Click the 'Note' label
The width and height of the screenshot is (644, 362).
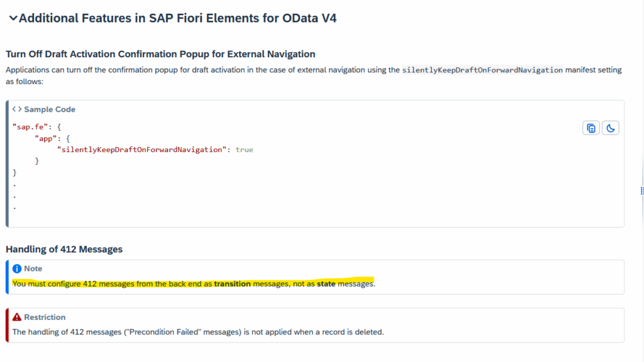click(x=33, y=268)
